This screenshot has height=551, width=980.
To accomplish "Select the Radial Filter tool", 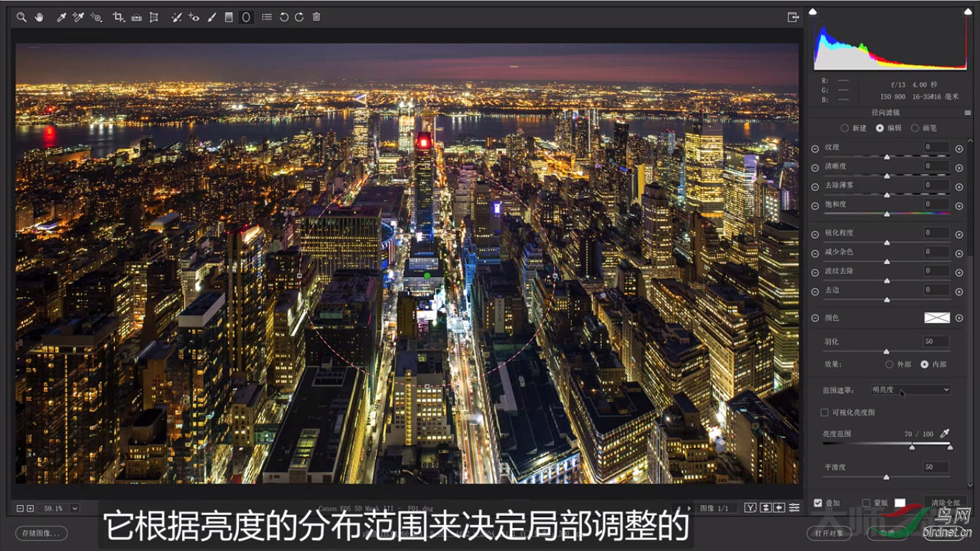I will [246, 17].
